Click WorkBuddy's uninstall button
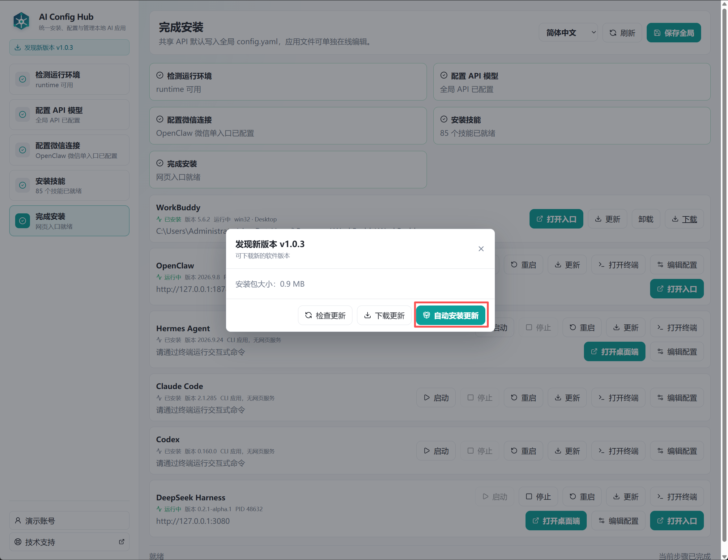The height and width of the screenshot is (560, 728). coord(646,219)
